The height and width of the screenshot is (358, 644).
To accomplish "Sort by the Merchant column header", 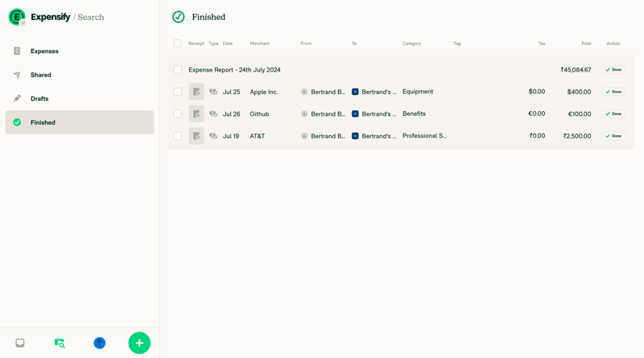I will 259,43.
